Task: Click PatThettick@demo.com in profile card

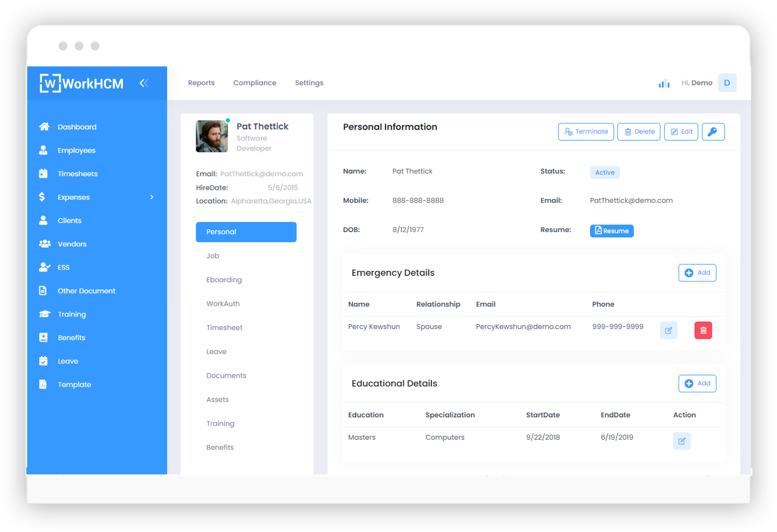Action: pyautogui.click(x=262, y=174)
